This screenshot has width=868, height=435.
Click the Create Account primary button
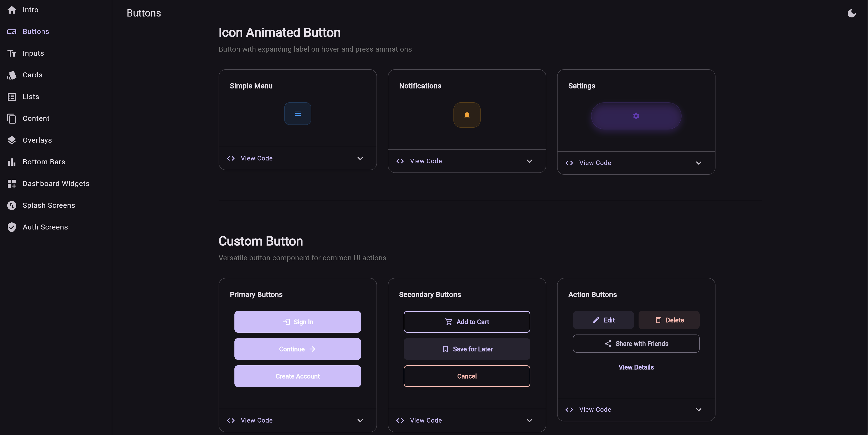coord(298,376)
